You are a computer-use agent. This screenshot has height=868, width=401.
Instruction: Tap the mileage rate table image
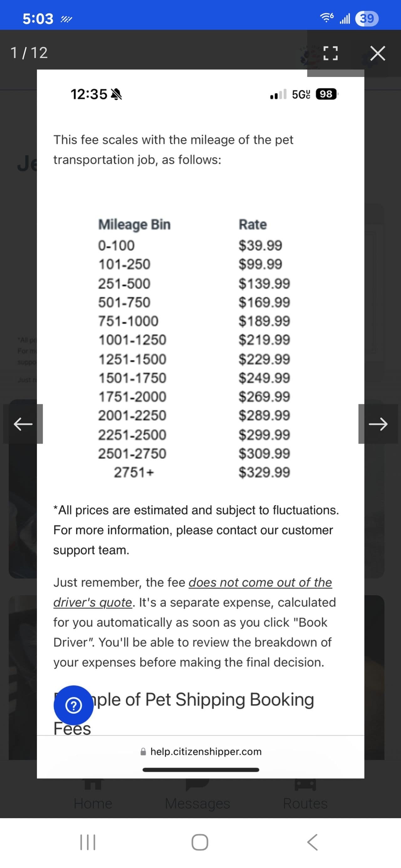[x=194, y=348]
